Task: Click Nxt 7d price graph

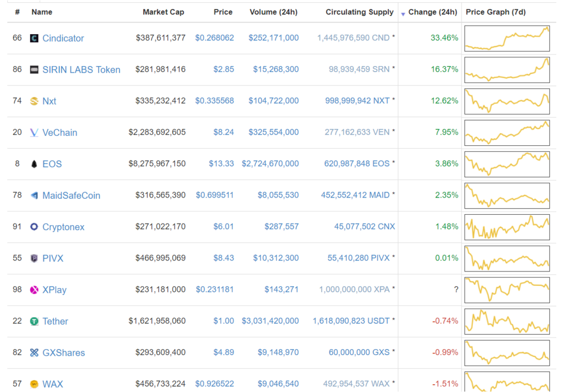Action: [507, 101]
